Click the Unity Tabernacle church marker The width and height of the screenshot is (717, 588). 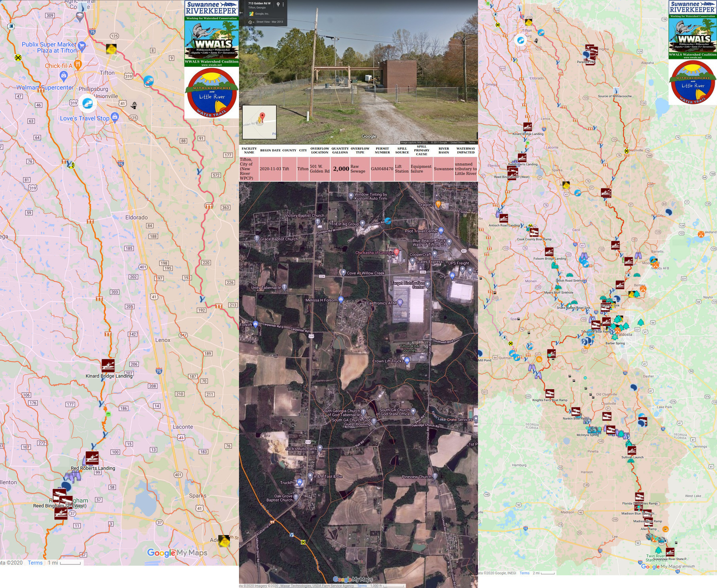click(284, 287)
